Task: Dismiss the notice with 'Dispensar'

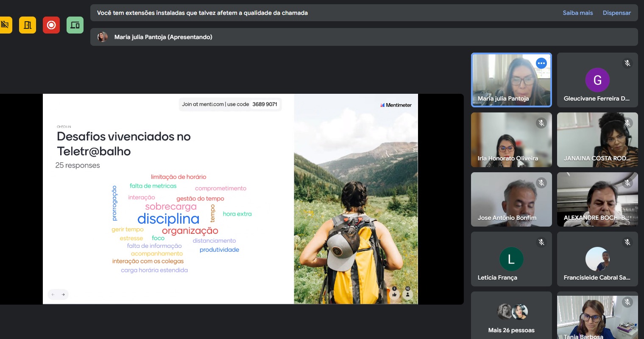Action: 616,13
